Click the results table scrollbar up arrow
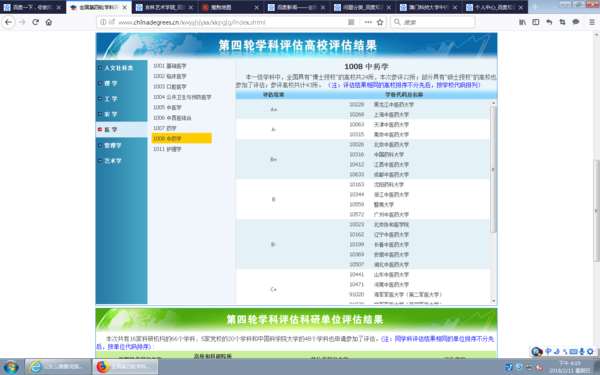600x375 pixels. tap(493, 103)
